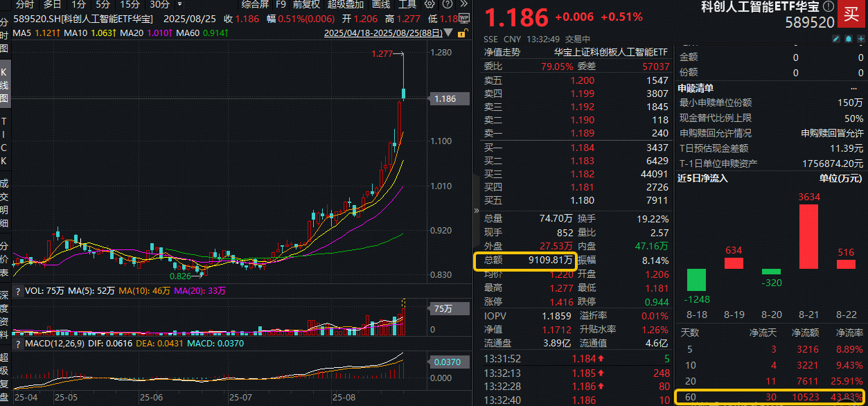
Task: Toggle the 超级叠加 overlay mode
Action: point(345,4)
